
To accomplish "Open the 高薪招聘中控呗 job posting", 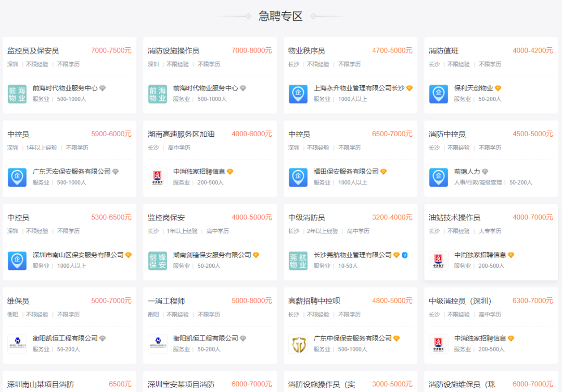I will pyautogui.click(x=314, y=301).
